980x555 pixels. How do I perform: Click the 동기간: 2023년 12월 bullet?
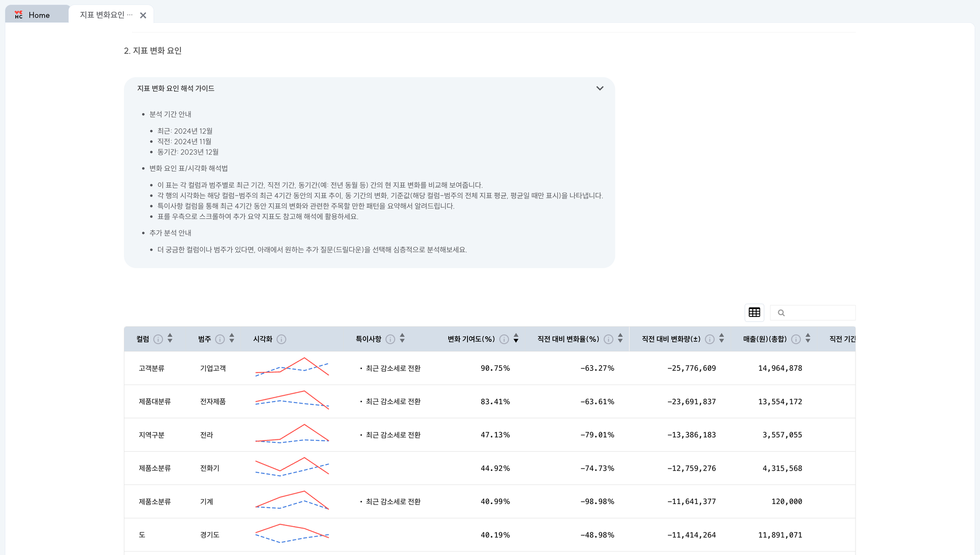point(188,152)
